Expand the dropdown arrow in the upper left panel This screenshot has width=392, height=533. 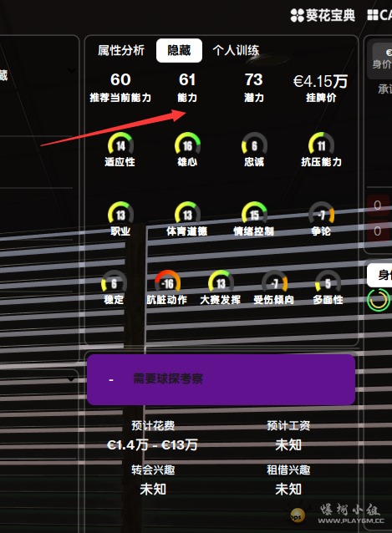coord(71,70)
